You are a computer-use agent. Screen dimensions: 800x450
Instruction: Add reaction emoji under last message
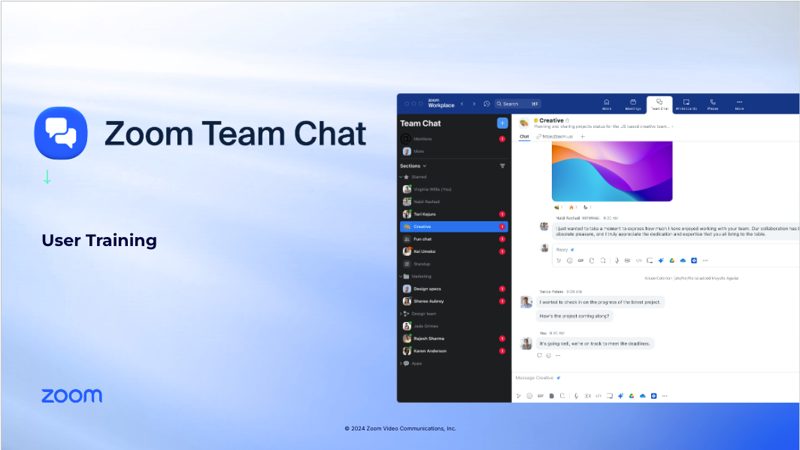click(548, 356)
